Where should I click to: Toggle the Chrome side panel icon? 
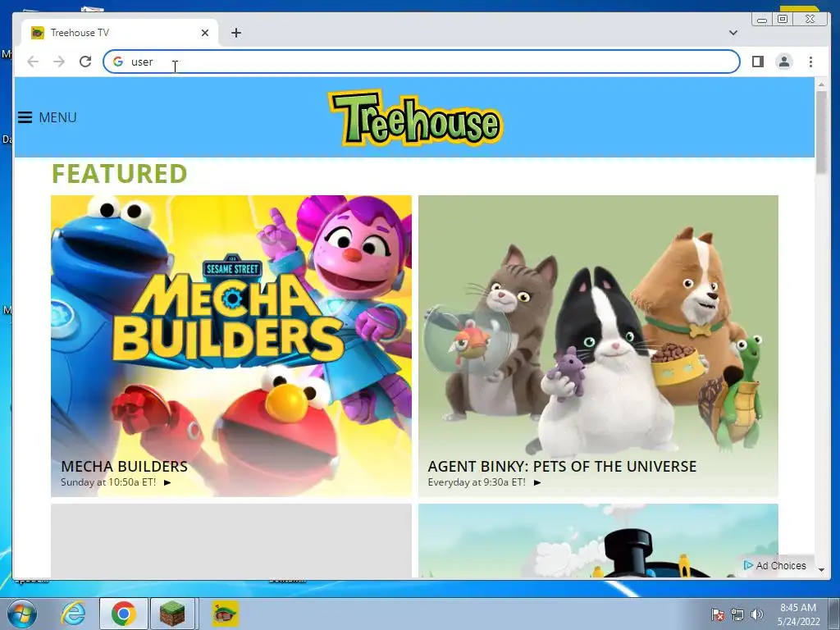(x=757, y=62)
